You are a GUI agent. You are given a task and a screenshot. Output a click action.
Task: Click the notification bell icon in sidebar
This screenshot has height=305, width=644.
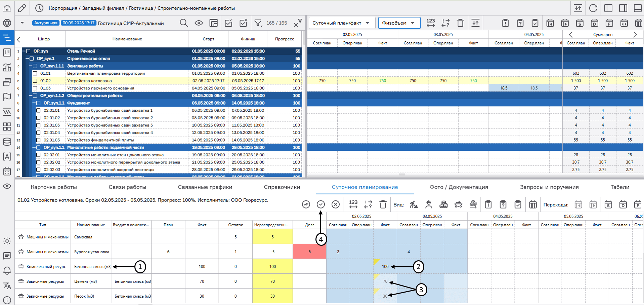pos(7,270)
